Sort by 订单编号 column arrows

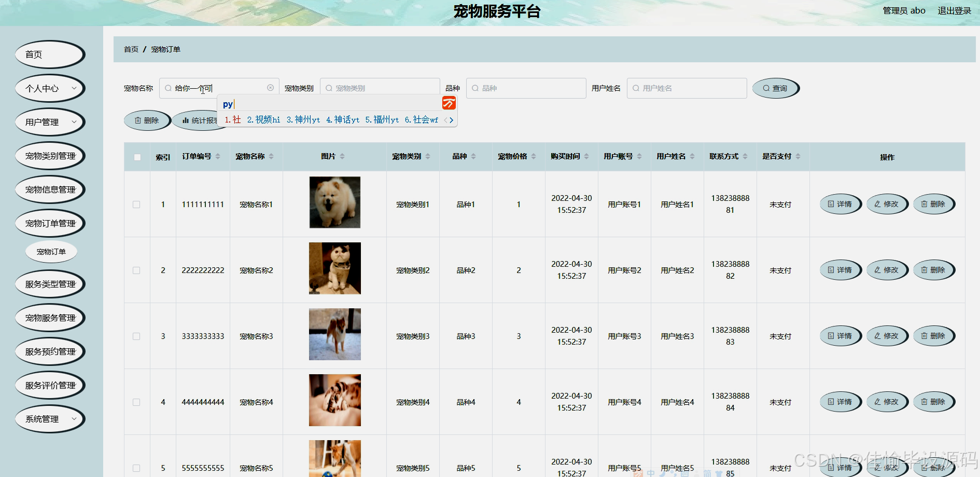coord(218,156)
